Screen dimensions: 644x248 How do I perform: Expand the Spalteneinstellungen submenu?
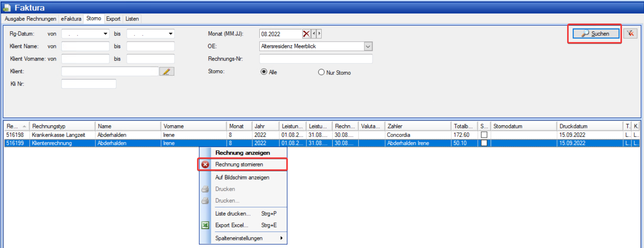281,238
